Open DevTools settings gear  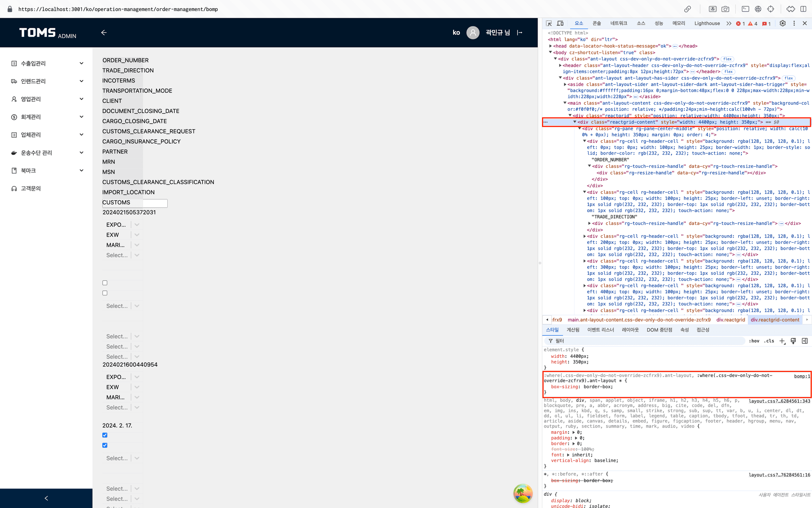(x=782, y=23)
